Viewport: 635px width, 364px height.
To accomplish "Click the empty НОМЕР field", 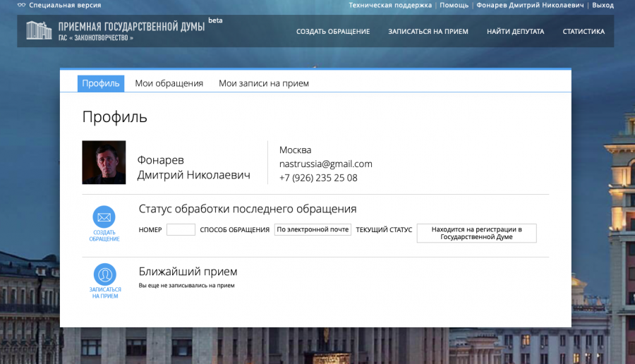I will (181, 229).
